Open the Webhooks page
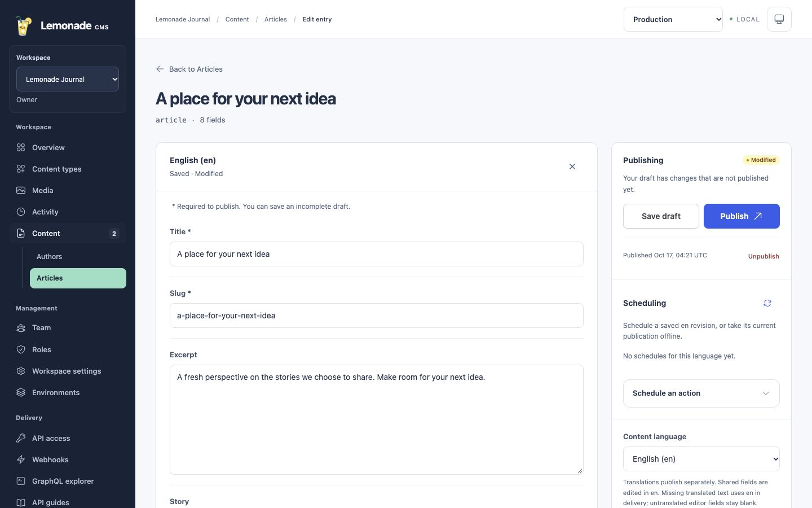The width and height of the screenshot is (812, 508). [68, 459]
